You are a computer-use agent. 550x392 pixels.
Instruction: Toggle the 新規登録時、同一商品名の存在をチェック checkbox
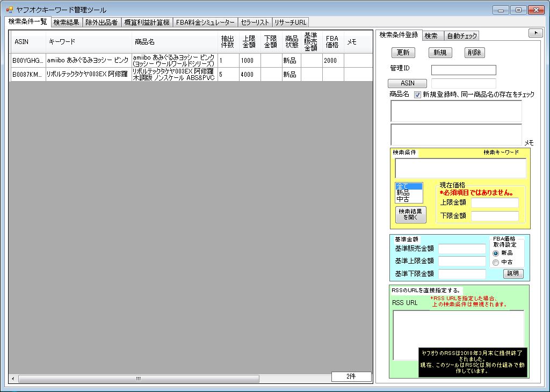[x=417, y=95]
